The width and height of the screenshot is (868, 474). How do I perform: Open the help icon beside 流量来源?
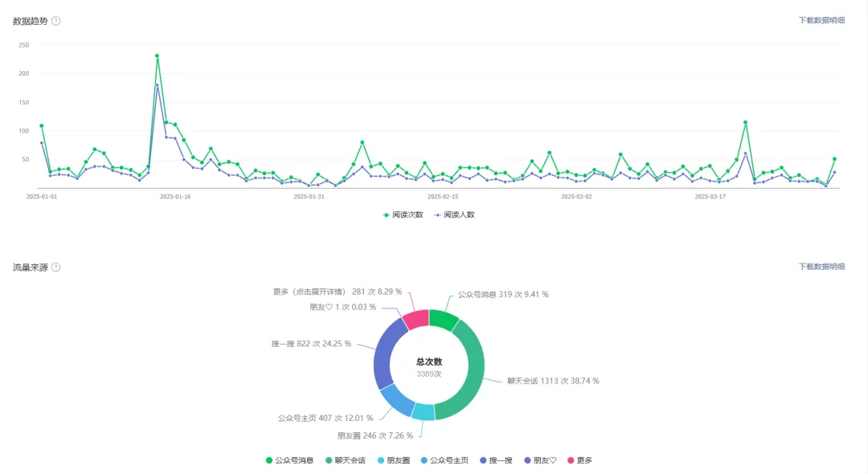coord(56,268)
